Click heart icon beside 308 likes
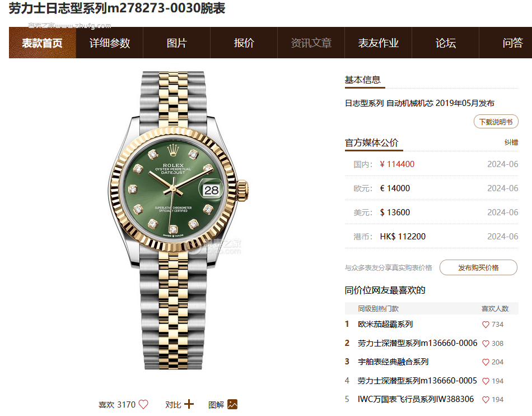 point(486,344)
